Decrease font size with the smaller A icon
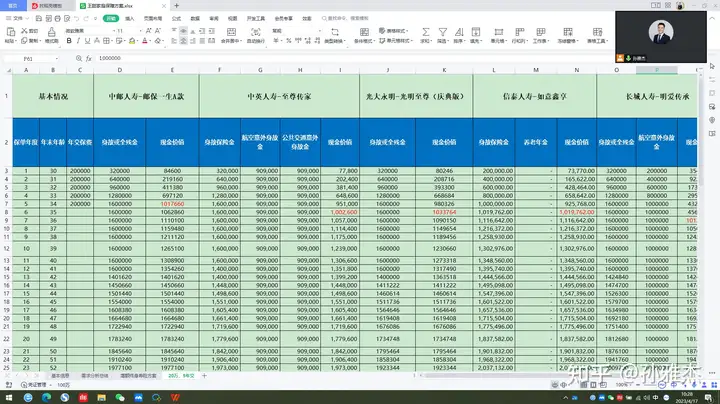Image resolution: width=720 pixels, height=404 pixels. click(x=158, y=31)
